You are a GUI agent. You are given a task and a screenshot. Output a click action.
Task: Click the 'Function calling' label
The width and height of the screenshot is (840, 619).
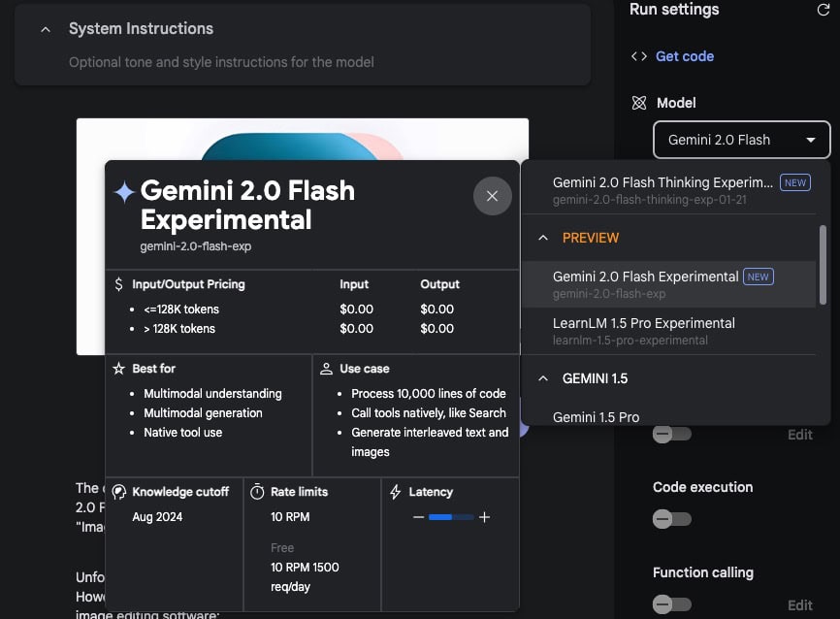tap(703, 572)
